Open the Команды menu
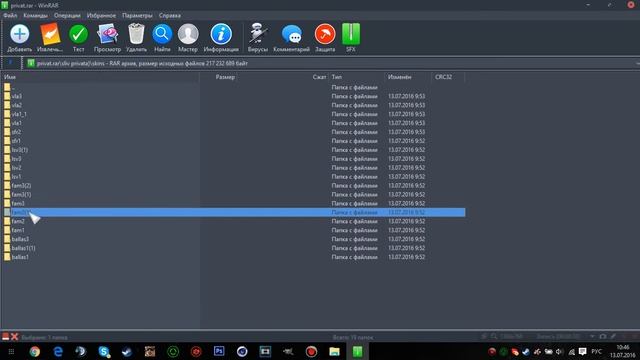 click(36, 16)
